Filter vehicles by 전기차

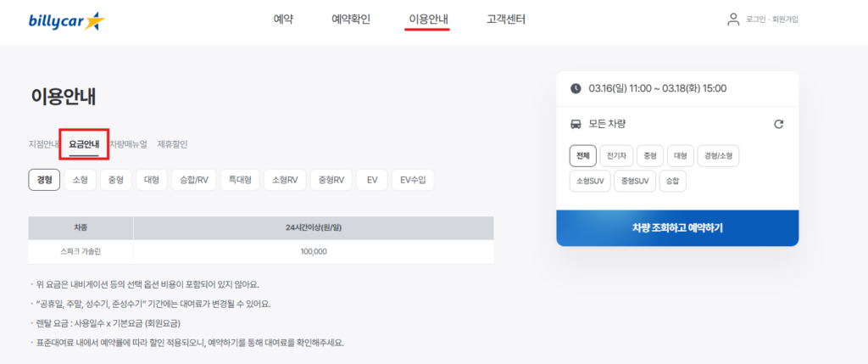tap(615, 155)
